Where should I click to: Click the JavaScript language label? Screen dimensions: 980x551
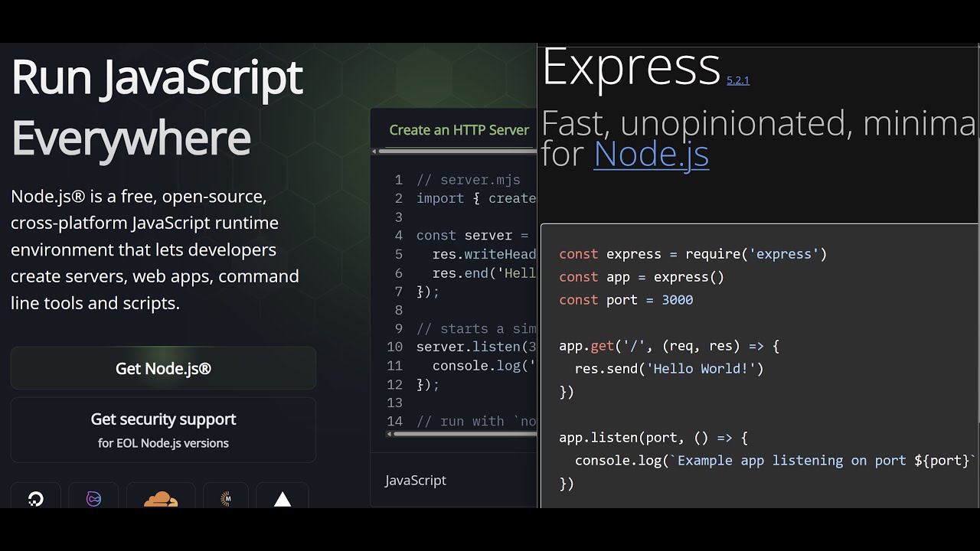(416, 480)
